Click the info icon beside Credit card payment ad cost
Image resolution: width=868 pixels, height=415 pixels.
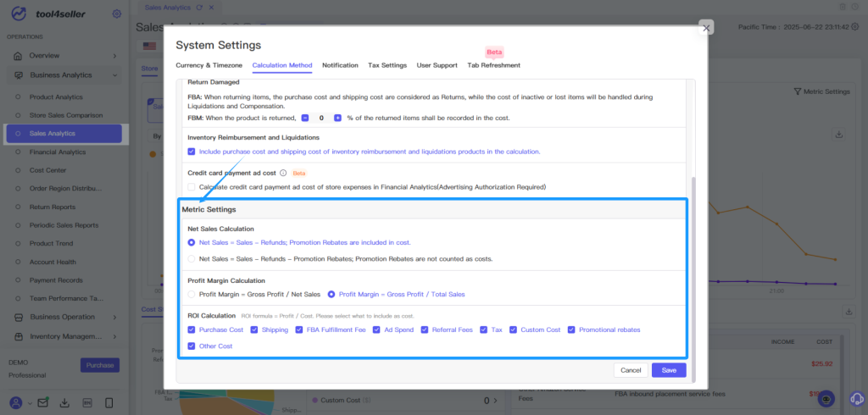click(283, 173)
